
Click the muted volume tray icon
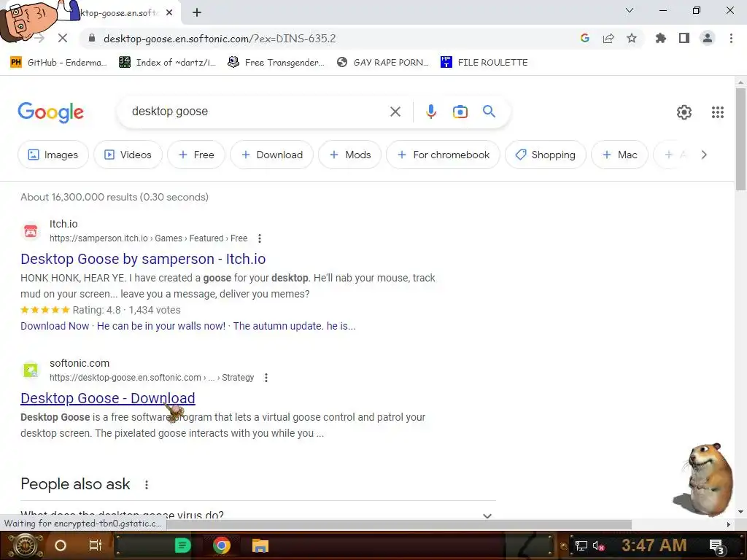point(598,545)
